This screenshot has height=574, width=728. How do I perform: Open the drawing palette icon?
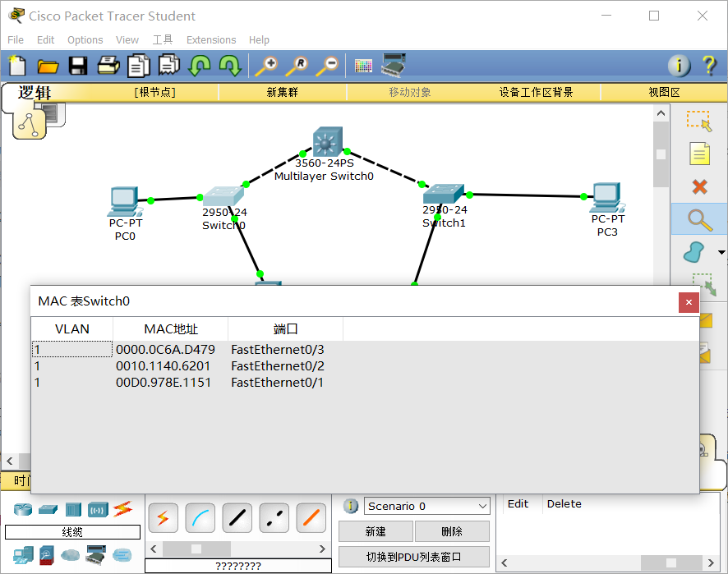pos(363,66)
